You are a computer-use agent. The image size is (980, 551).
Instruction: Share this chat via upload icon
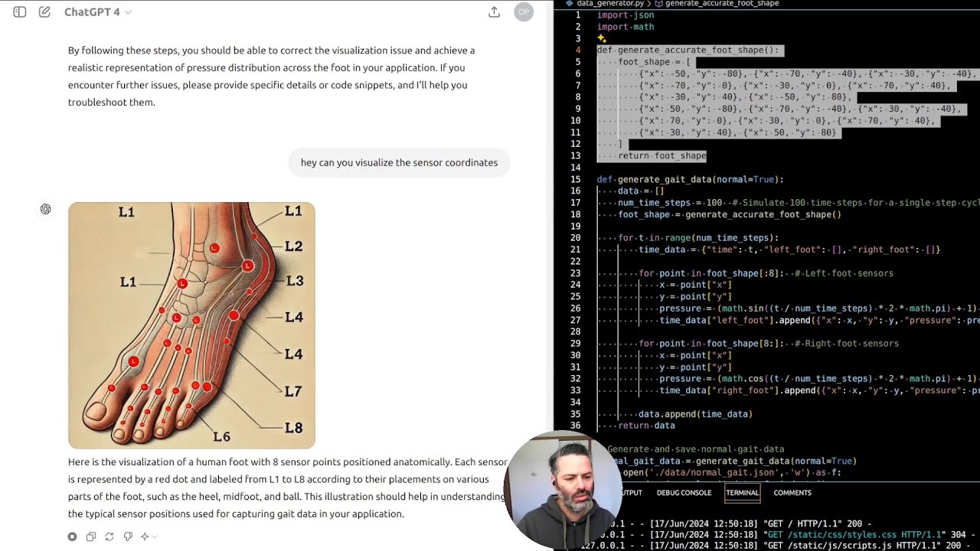point(494,12)
